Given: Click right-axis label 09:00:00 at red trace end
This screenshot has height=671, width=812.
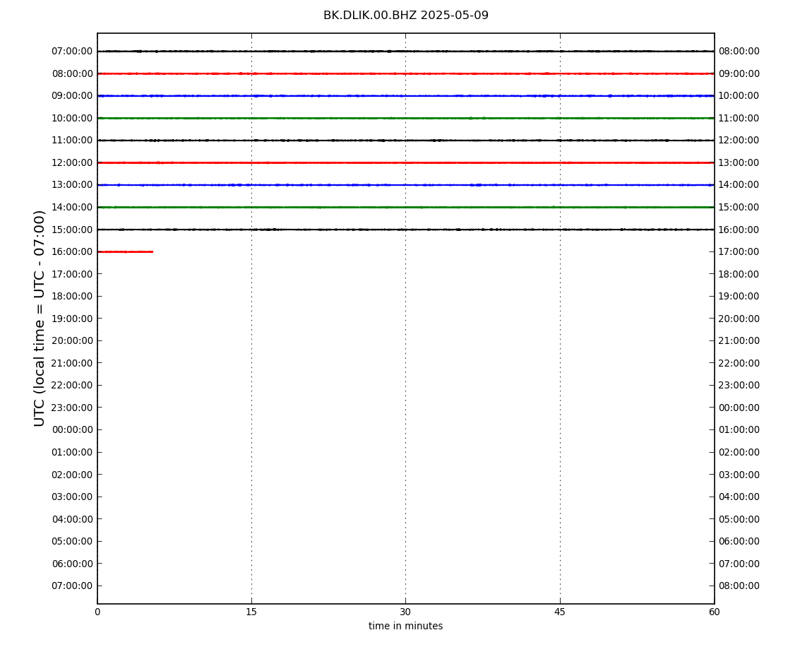Looking at the screenshot, I should tap(739, 73).
